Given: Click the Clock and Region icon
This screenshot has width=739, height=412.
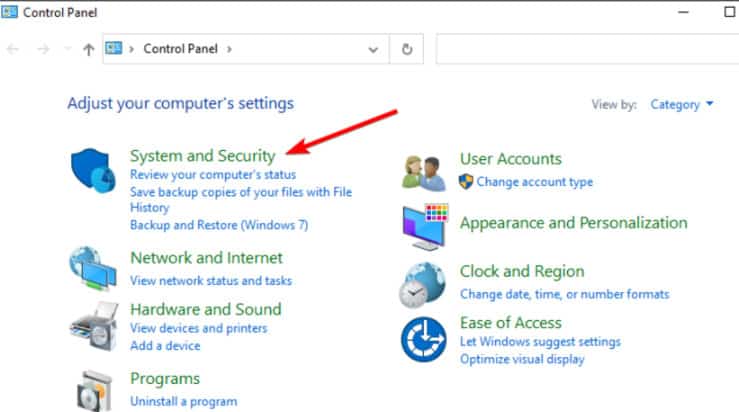Looking at the screenshot, I should point(424,283).
